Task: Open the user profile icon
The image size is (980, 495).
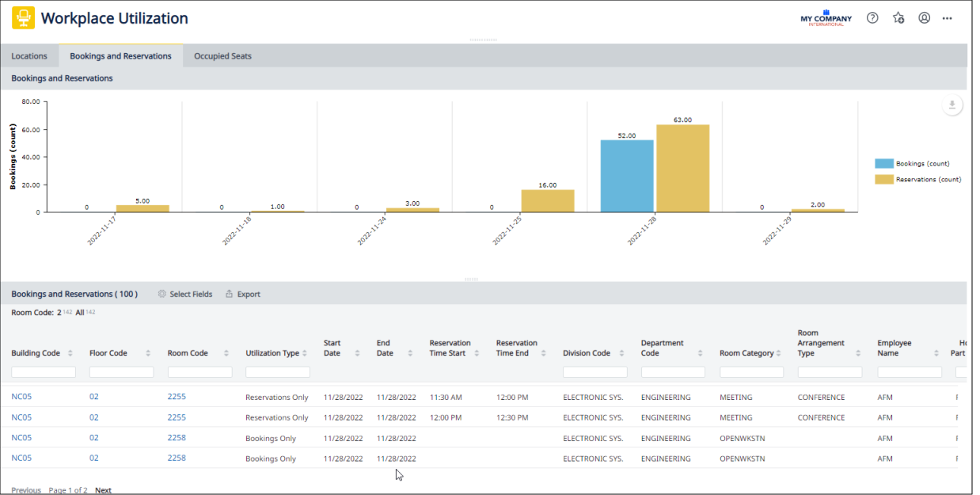Action: point(924,18)
